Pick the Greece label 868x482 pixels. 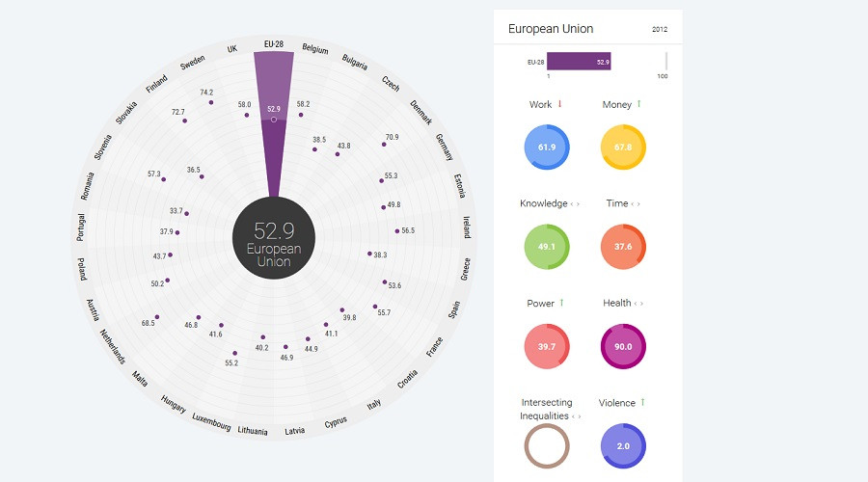coord(465,269)
